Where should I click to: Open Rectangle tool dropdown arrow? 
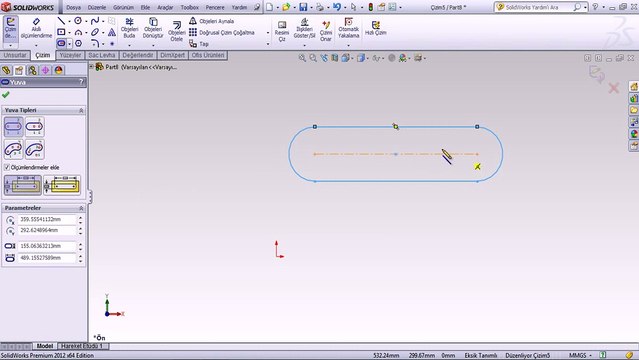tap(69, 32)
